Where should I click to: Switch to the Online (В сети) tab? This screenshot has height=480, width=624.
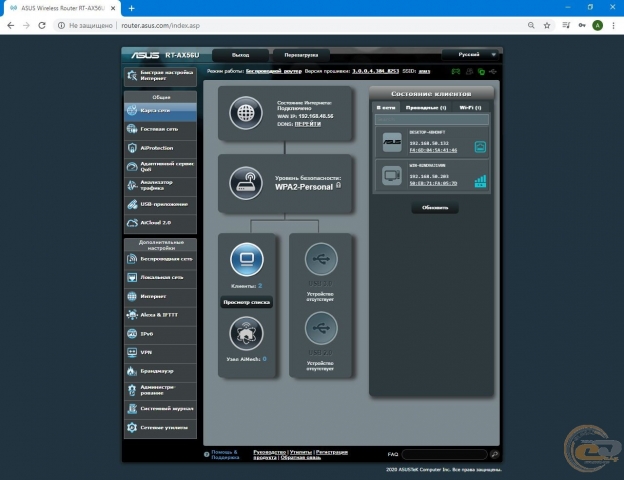coord(386,107)
